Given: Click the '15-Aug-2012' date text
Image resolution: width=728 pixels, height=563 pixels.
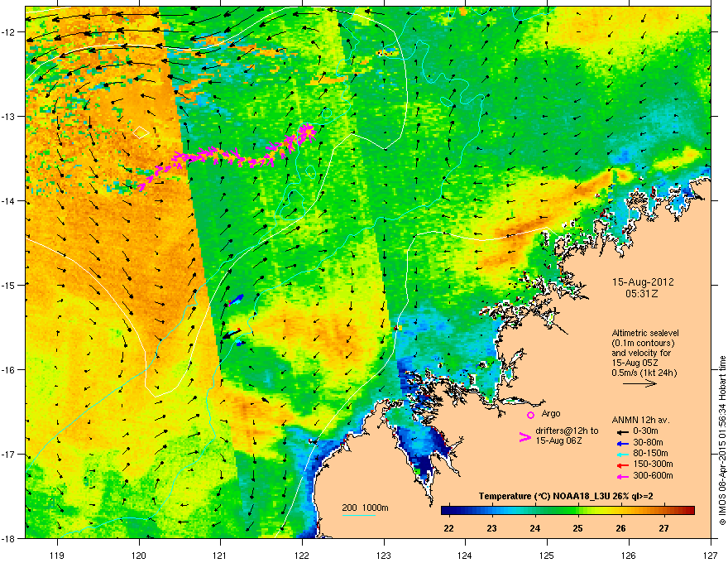Looking at the screenshot, I should coord(643,282).
